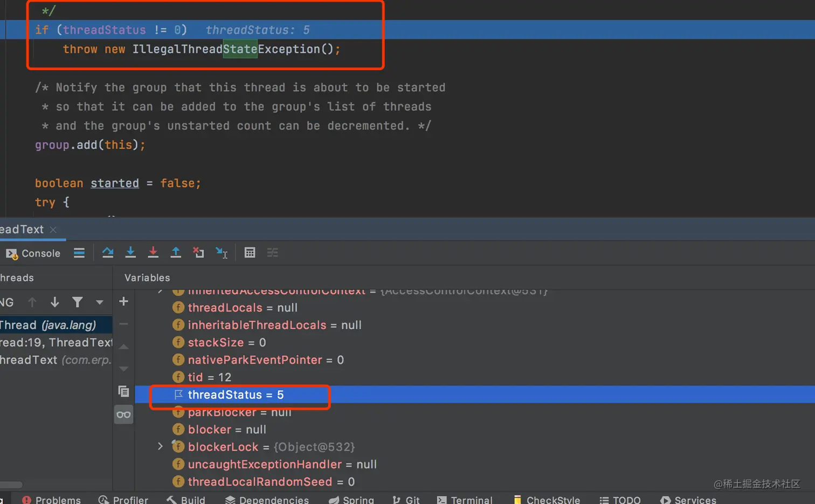The image size is (815, 504).
Task: Click the red Force Step Into icon
Action: coord(153,252)
